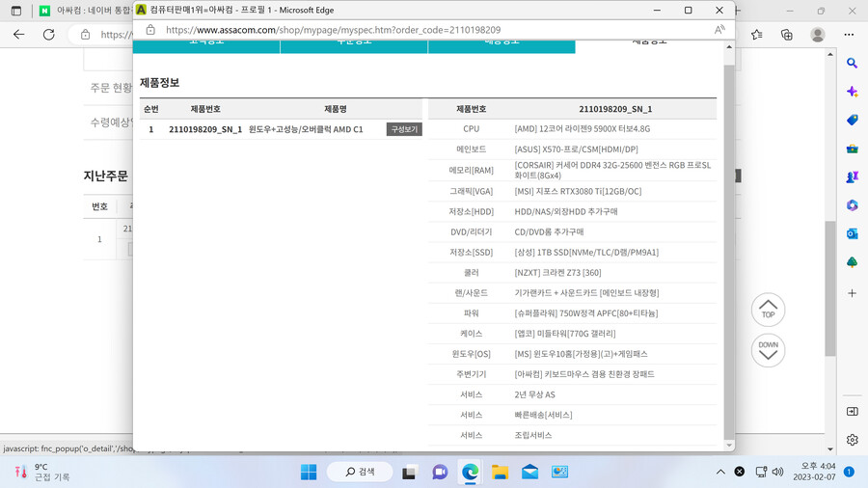
Task: Click the Games chess icon in sidebar
Action: tap(852, 177)
